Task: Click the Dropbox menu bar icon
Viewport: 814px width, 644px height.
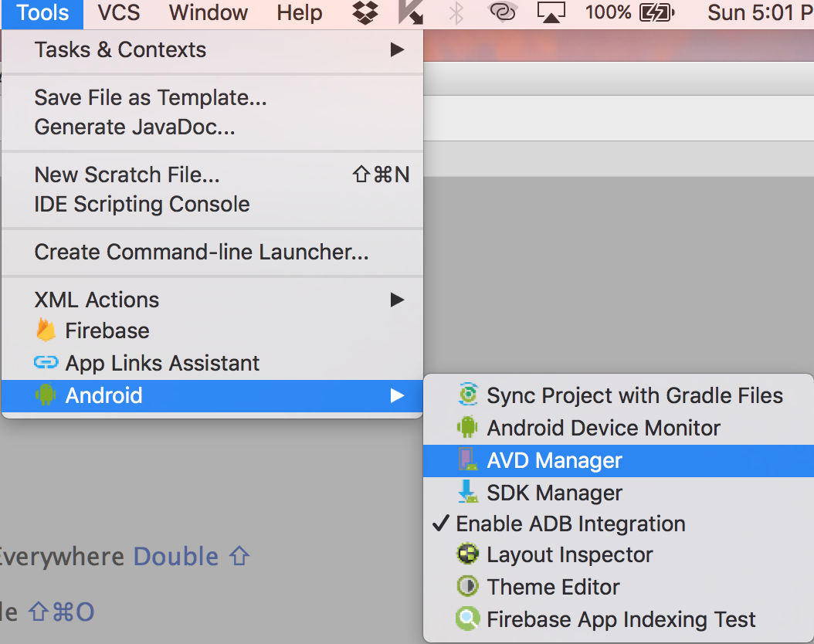Action: pyautogui.click(x=365, y=12)
